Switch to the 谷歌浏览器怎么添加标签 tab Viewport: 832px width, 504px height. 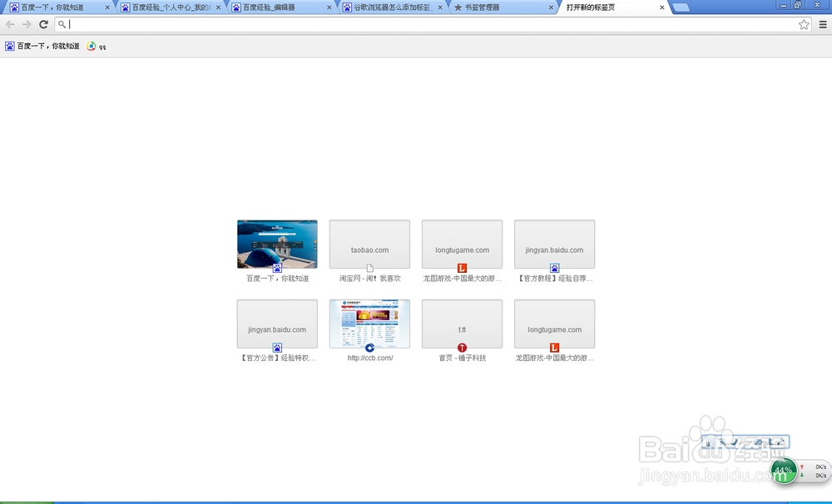coord(391,7)
